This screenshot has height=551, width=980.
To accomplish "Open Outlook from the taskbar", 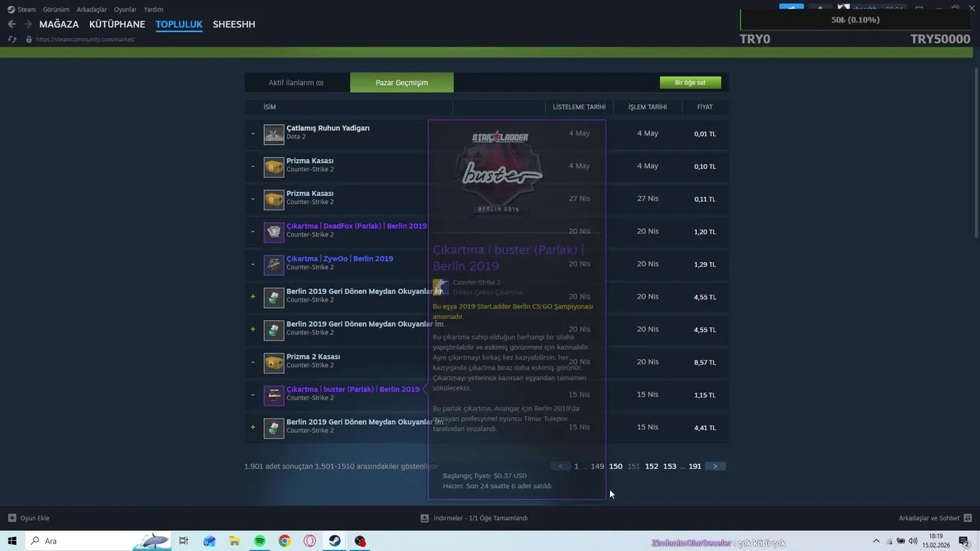I will click(x=210, y=541).
